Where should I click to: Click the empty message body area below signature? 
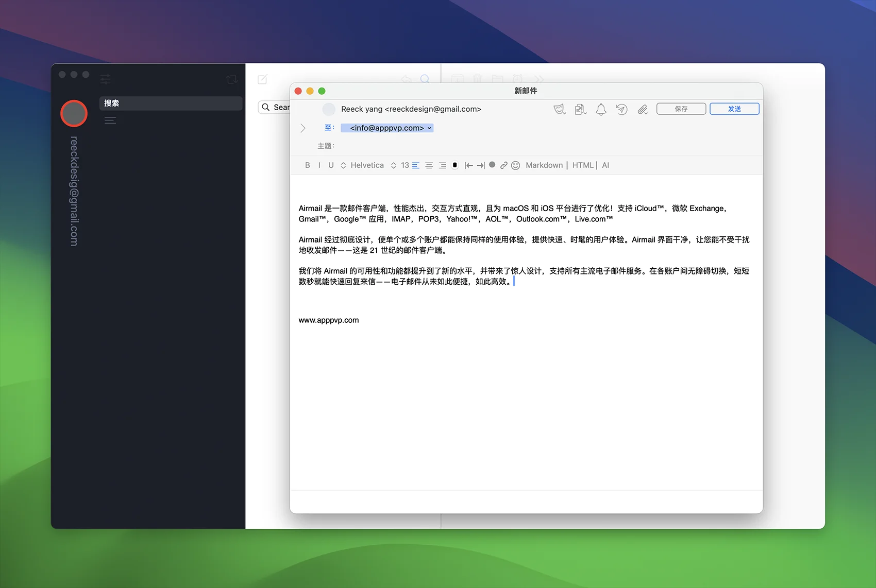[526, 407]
